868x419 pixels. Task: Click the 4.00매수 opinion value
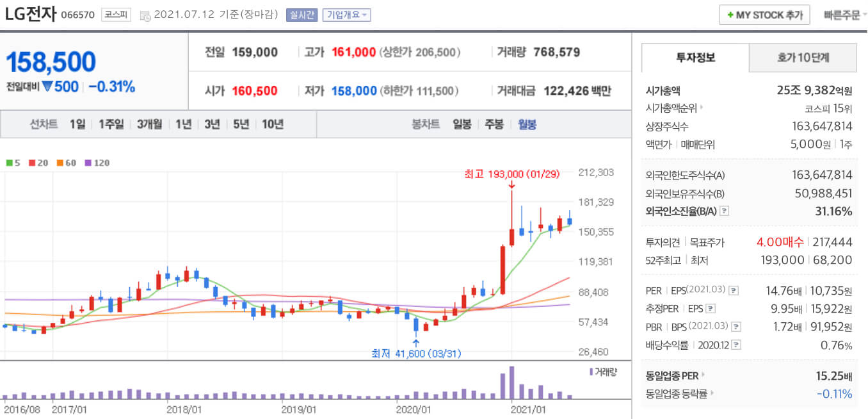pos(779,242)
